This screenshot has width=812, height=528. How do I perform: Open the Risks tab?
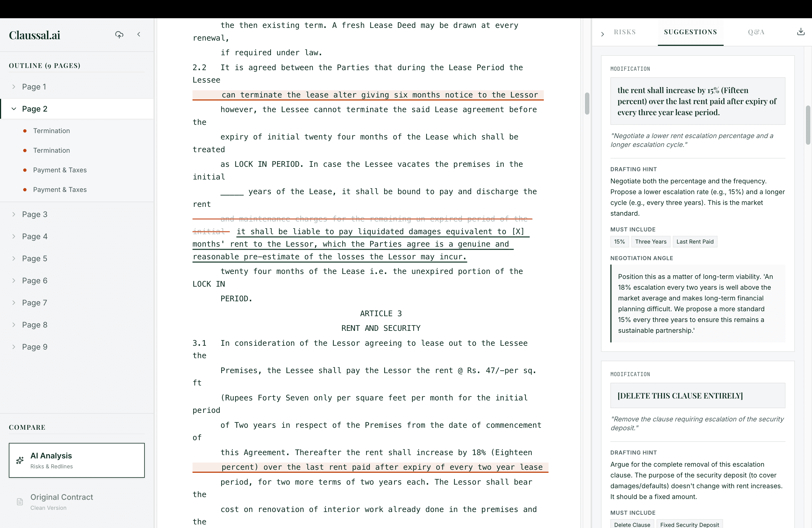click(624, 32)
